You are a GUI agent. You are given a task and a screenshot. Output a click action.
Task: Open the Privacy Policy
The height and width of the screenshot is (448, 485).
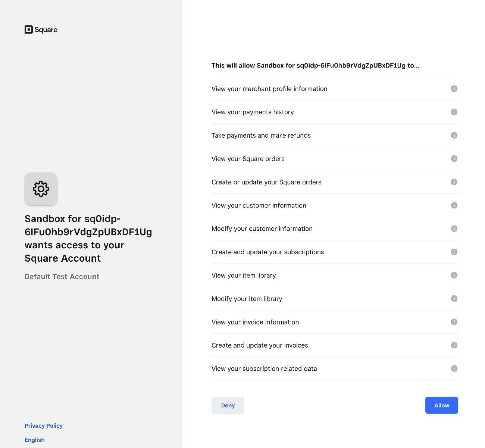pos(43,426)
